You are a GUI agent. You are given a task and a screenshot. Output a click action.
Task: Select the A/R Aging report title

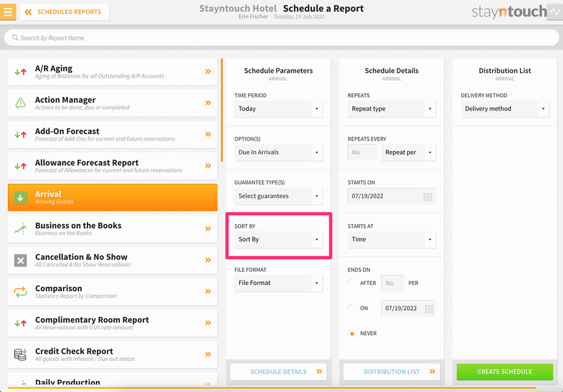pyautogui.click(x=54, y=68)
